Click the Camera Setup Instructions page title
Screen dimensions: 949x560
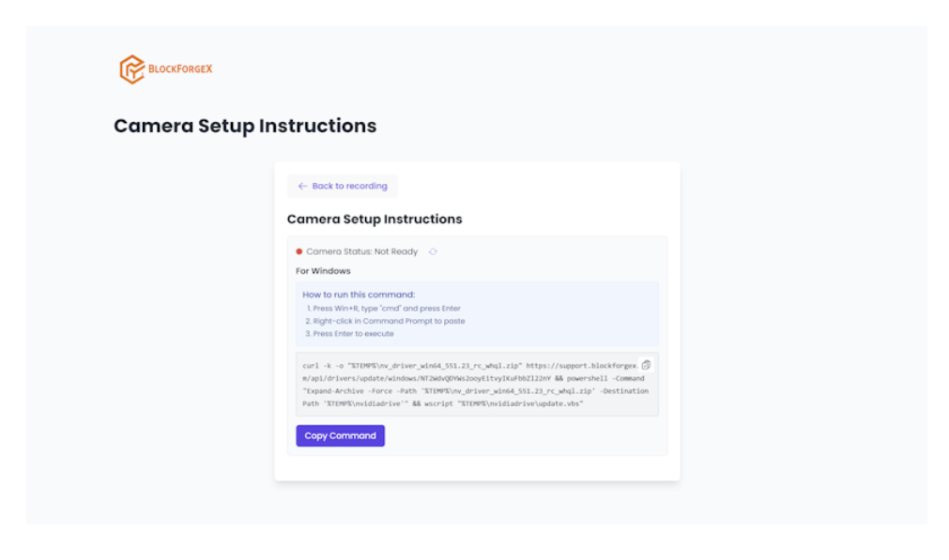(245, 126)
